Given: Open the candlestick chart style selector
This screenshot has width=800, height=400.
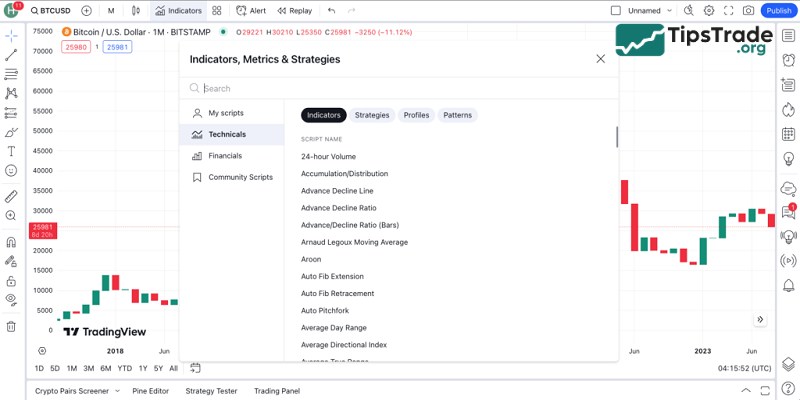Looking at the screenshot, I should point(135,11).
